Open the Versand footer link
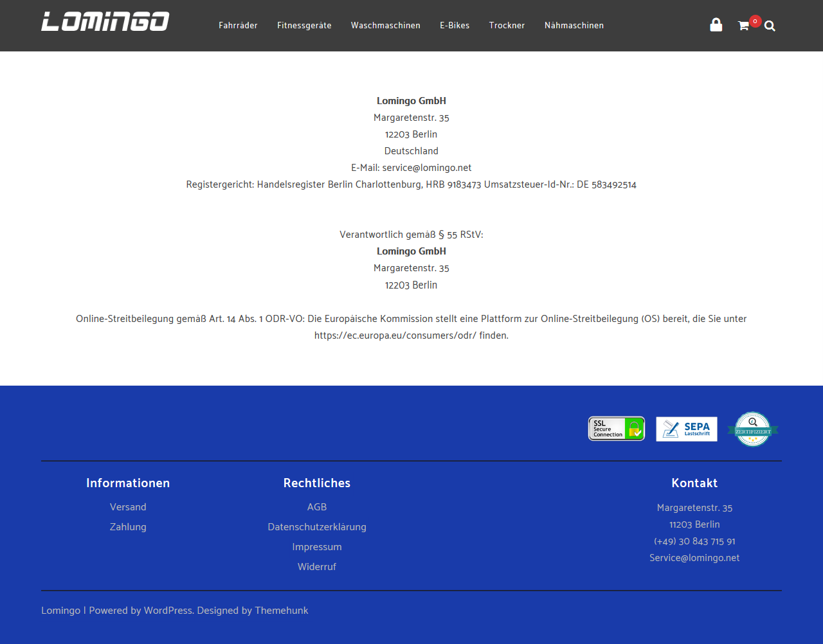This screenshot has height=644, width=823. click(128, 507)
